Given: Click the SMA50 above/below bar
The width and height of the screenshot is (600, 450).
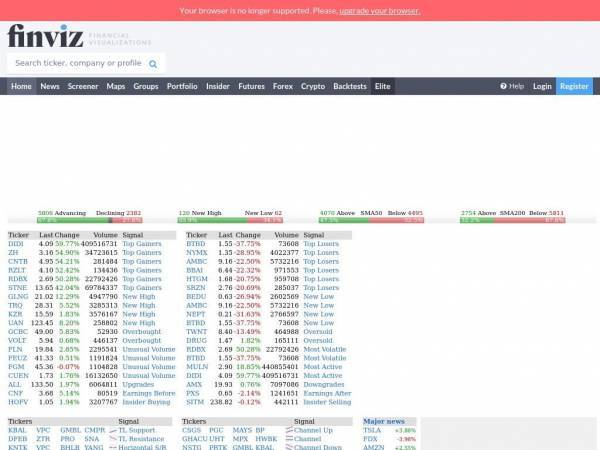Looking at the screenshot, I should (x=371, y=220).
